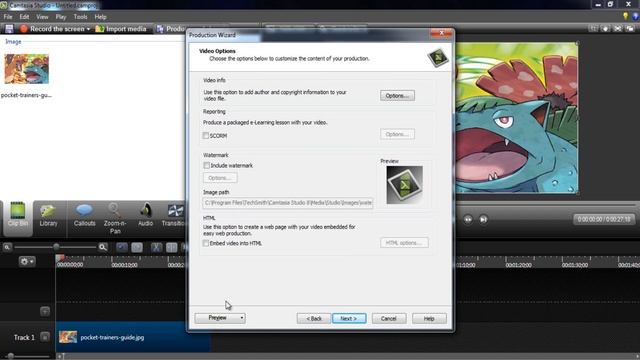Viewport: 640px width, 360px height.
Task: Expand the Preview dropdown arrow
Action: [x=242, y=318]
